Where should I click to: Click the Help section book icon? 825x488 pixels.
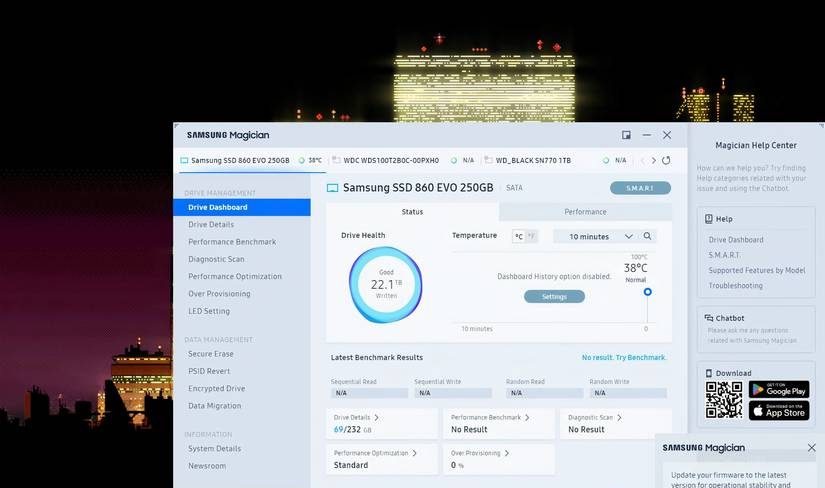[x=709, y=219]
